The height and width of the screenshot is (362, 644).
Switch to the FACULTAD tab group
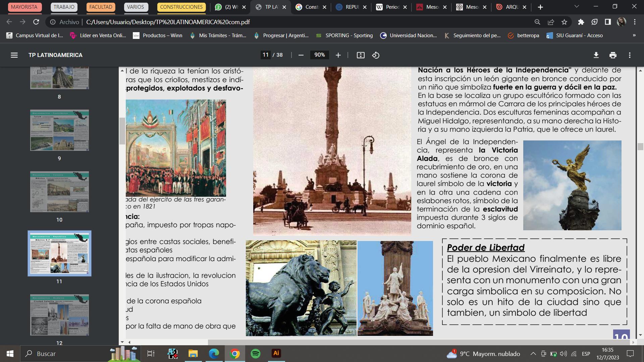point(101,7)
